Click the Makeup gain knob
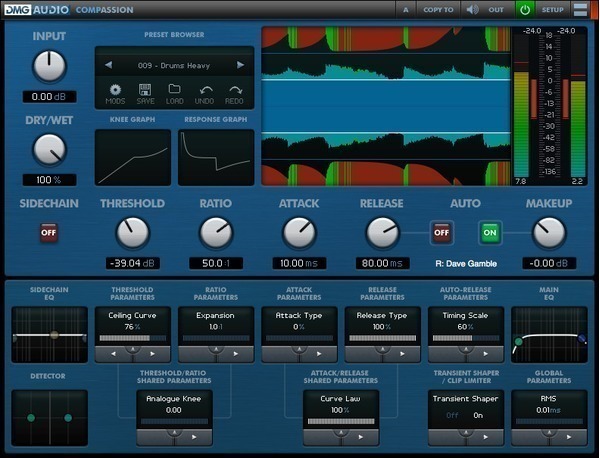600x458 pixels. (x=549, y=233)
